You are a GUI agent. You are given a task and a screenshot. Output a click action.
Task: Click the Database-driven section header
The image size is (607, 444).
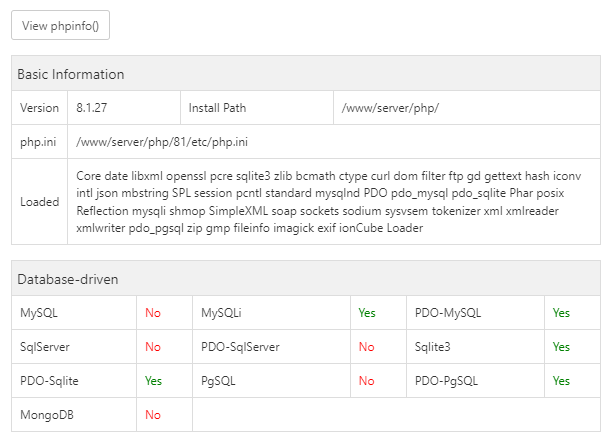pos(68,279)
